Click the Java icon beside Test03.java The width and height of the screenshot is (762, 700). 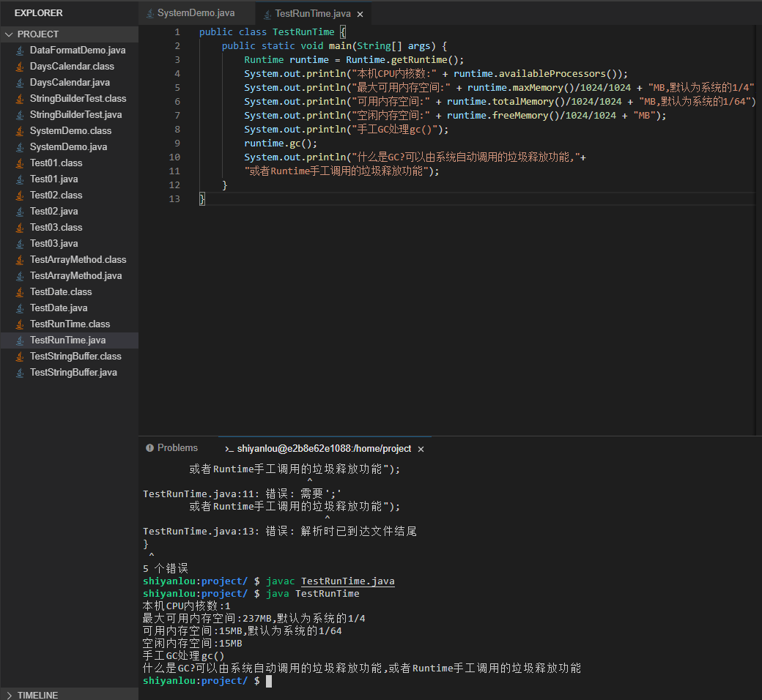[20, 243]
